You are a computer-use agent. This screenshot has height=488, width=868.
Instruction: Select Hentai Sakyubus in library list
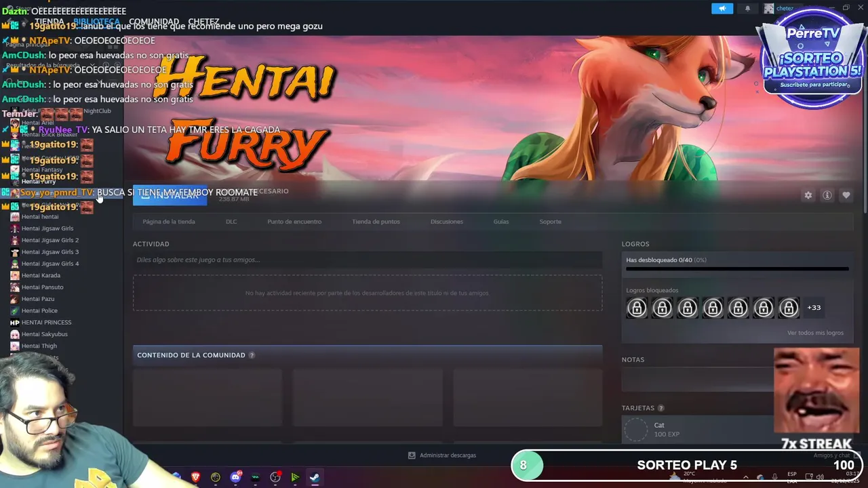[45, 334]
